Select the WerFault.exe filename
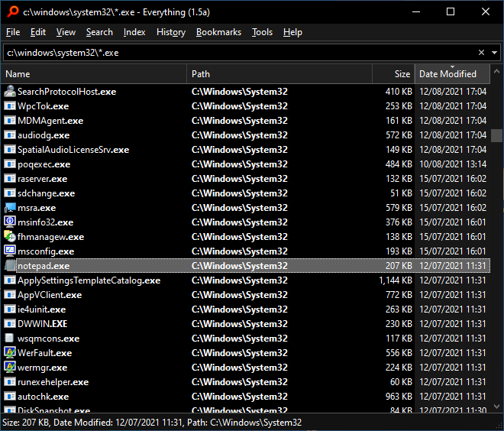504x431 pixels. [45, 353]
